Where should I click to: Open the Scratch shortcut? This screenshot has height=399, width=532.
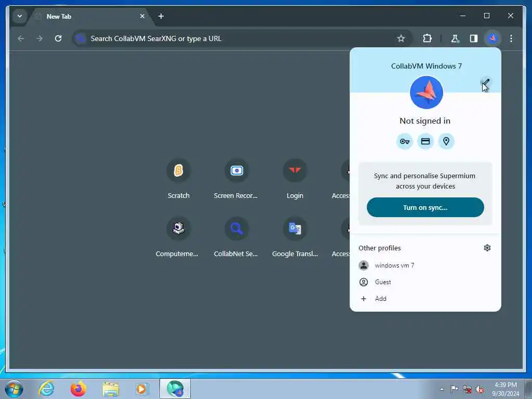179,179
